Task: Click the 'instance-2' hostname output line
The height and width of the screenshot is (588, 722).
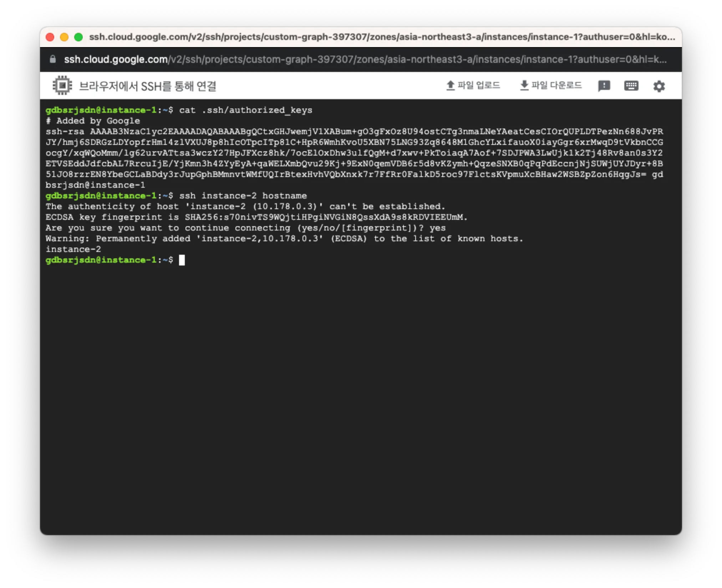Action: [73, 249]
